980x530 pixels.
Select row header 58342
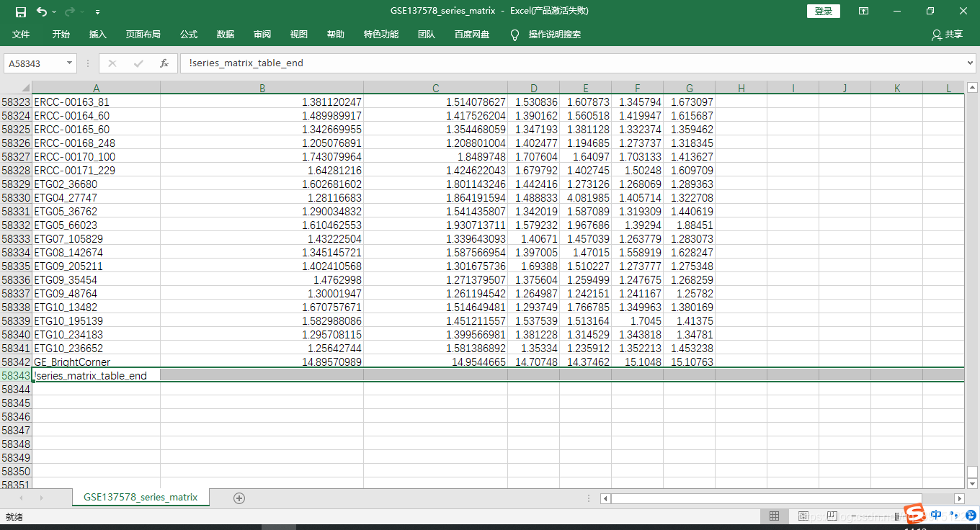coord(16,362)
